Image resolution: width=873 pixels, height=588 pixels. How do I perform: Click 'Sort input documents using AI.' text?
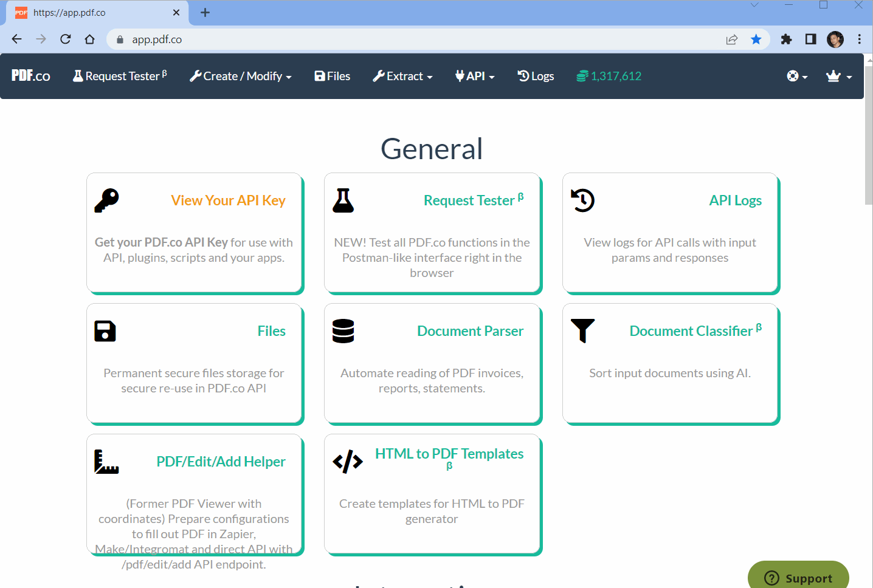[670, 373]
